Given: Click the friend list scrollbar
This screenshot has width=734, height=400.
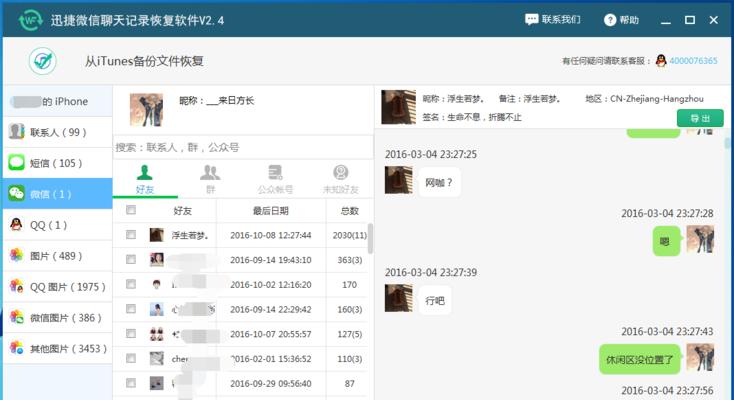Looking at the screenshot, I should click(x=370, y=238).
